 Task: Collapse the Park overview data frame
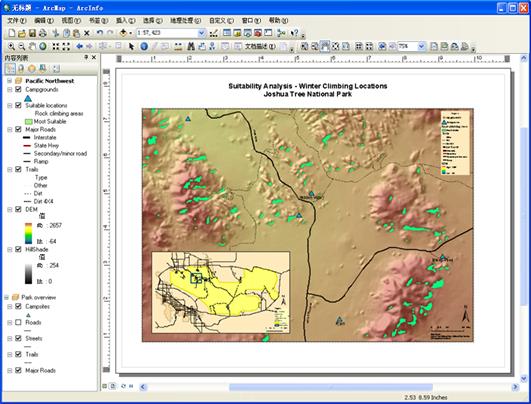click(6, 297)
